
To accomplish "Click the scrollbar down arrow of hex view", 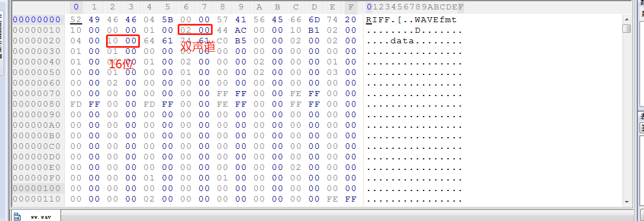I will (626, 201).
